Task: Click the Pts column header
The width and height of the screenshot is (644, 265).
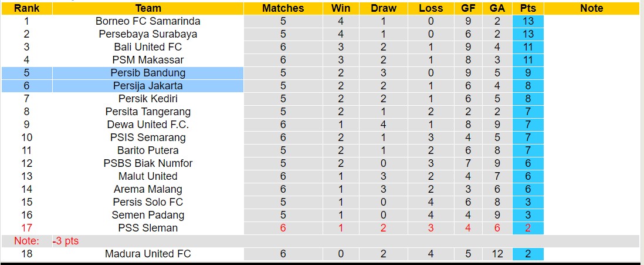Action: click(528, 8)
